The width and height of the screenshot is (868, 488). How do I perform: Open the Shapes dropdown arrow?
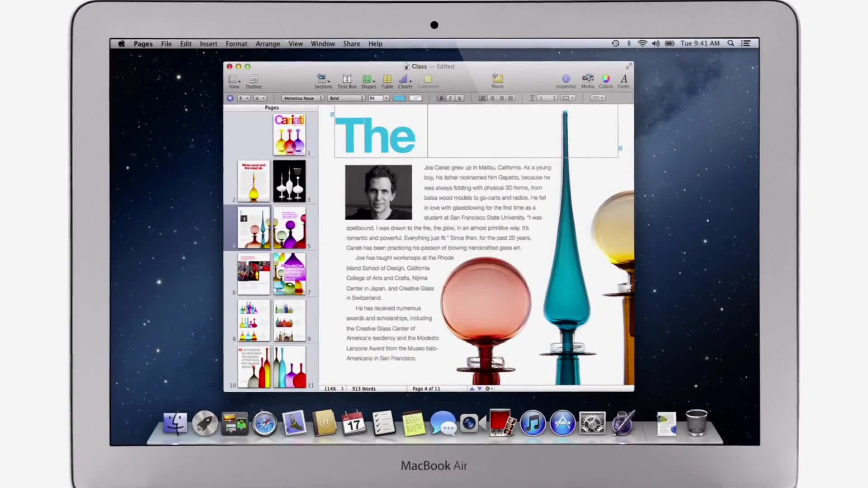tap(375, 82)
